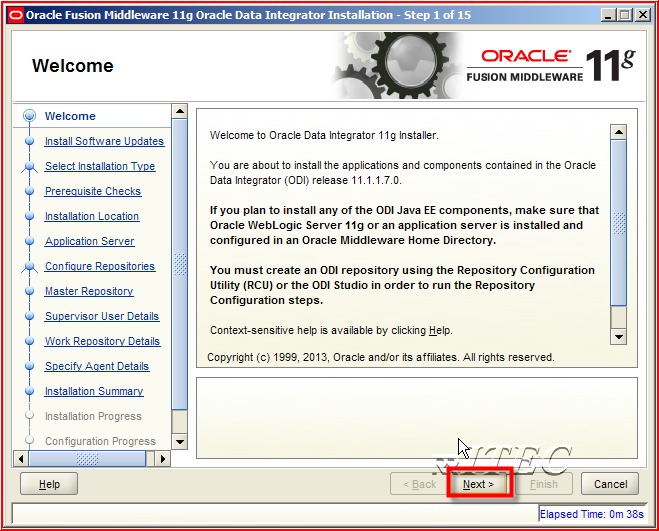This screenshot has height=531, width=659.
Task: Click the Installation Progress step bullet
Action: click(29, 415)
